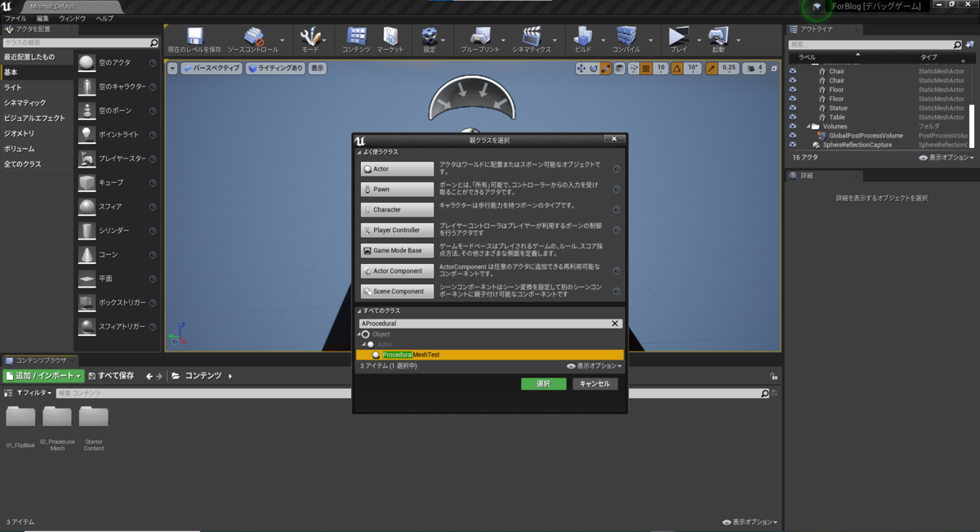Add new folder icon in Outliner

click(x=969, y=44)
